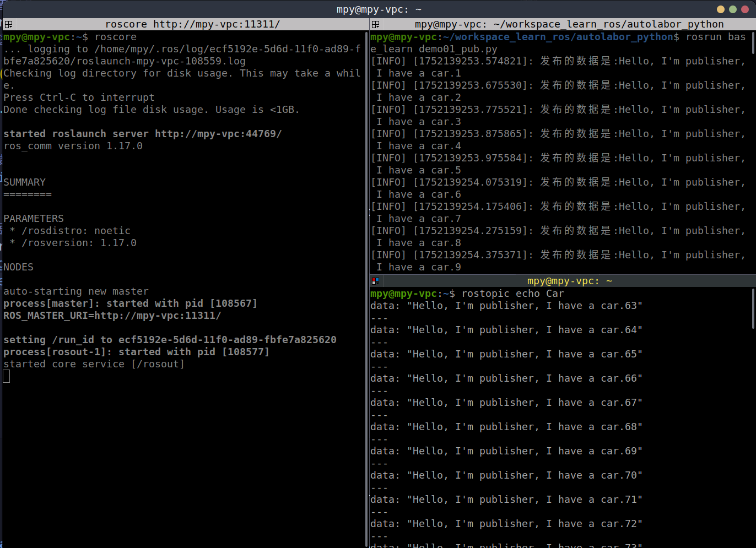Viewport: 756px width, 548px height.
Task: Click the main window title mpy@mpy-vpc
Action: click(379, 9)
